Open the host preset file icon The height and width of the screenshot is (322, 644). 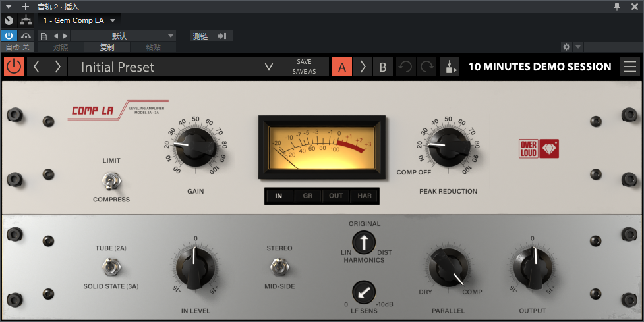click(x=44, y=36)
